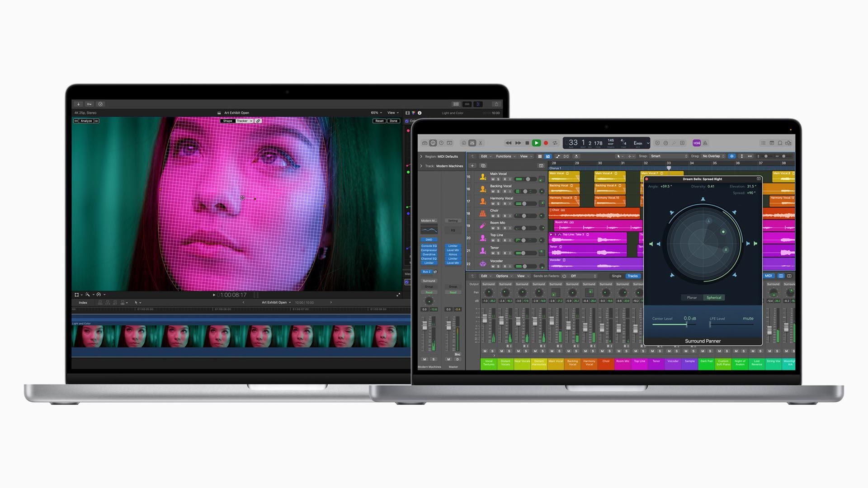The width and height of the screenshot is (868, 488).
Task: Toggle Cycle mode in the transport bar
Action: 555,143
